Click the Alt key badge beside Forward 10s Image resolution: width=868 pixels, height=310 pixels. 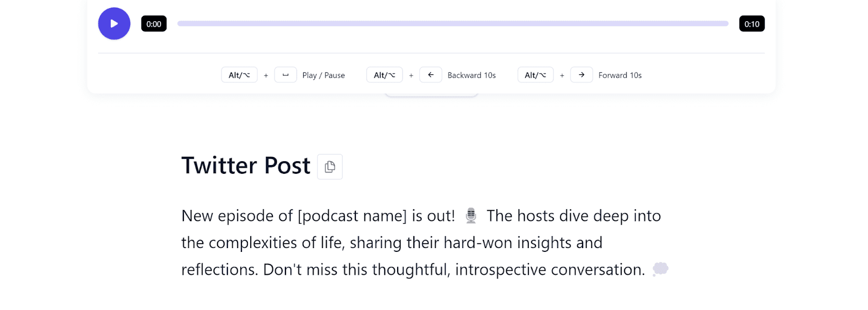tap(535, 75)
